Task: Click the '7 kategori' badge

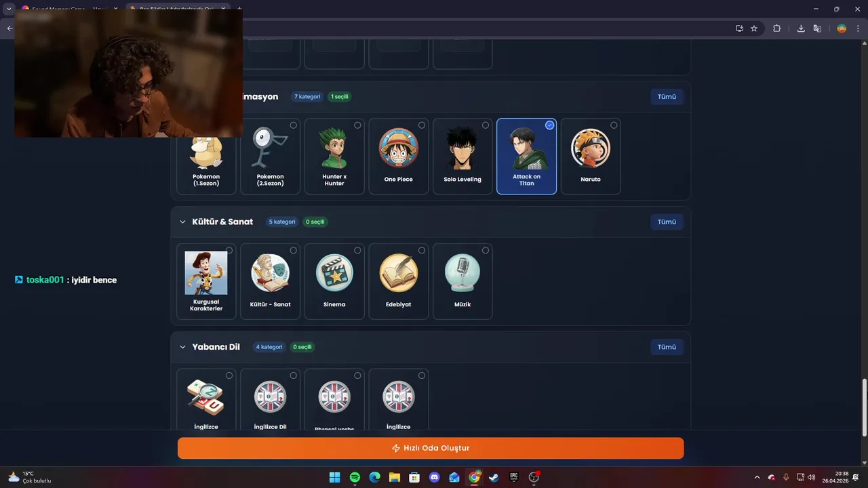Action: [307, 97]
